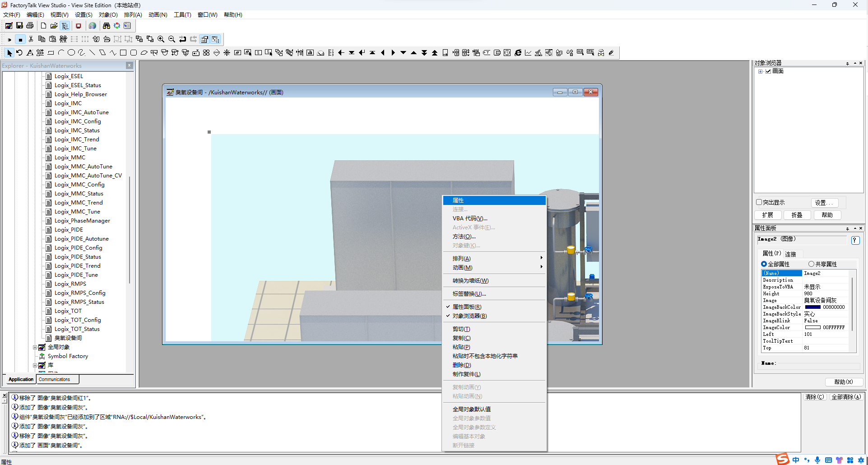Viewport: 868px width, 465px height.
Task: Click the 设置... button
Action: point(824,203)
